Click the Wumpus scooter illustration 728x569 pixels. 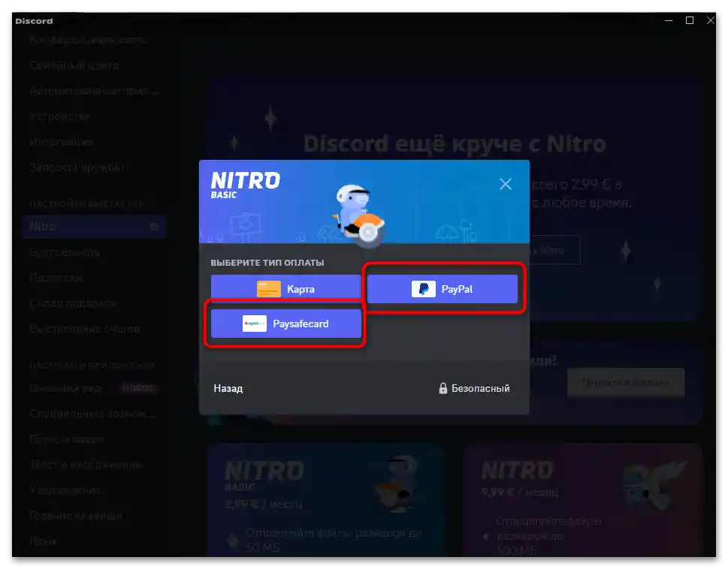(x=359, y=214)
